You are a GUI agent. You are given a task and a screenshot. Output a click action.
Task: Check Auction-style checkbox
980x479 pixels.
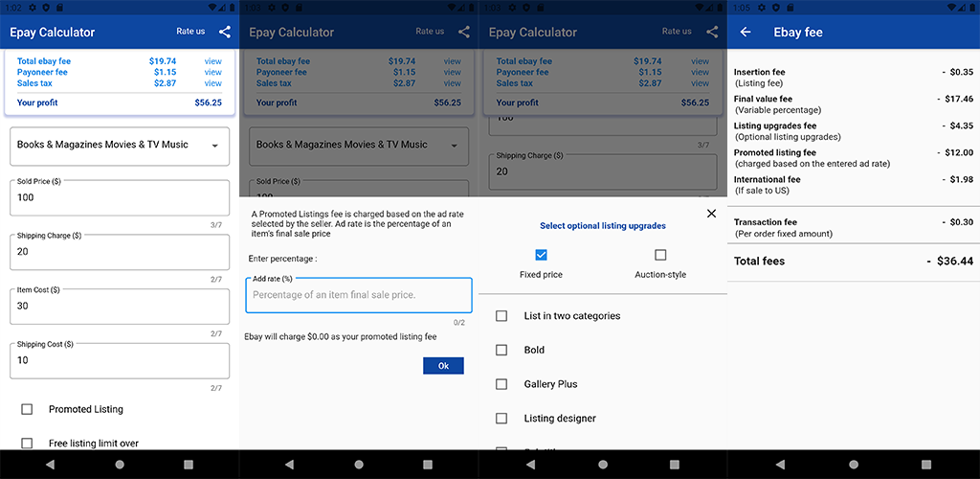coord(660,255)
